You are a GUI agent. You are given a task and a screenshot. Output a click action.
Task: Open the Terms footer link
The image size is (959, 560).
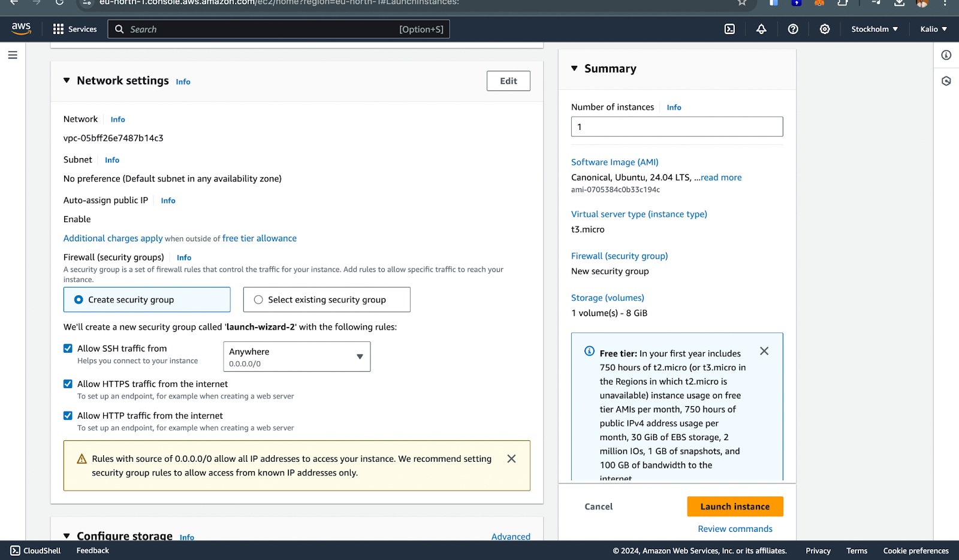tap(857, 551)
